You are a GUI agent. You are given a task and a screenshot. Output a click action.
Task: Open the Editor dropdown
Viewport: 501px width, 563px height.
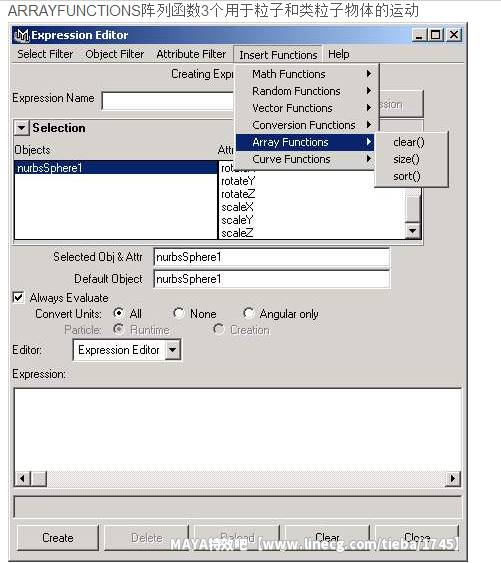point(127,350)
